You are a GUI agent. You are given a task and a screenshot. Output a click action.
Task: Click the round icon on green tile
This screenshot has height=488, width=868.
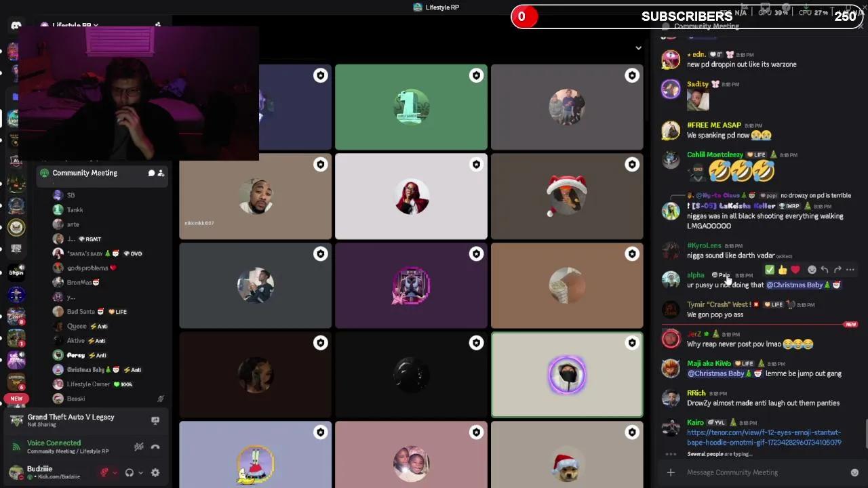tap(476, 75)
